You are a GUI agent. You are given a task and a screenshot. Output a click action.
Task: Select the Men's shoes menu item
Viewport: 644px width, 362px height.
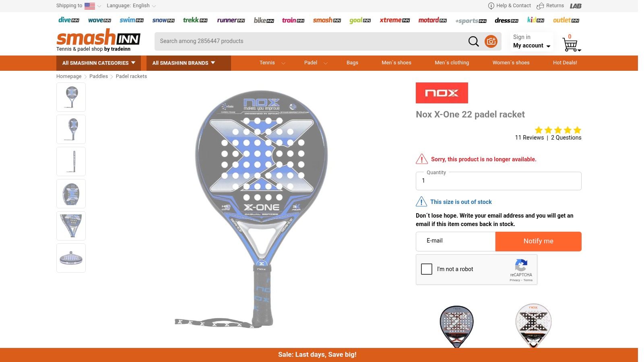coord(396,63)
